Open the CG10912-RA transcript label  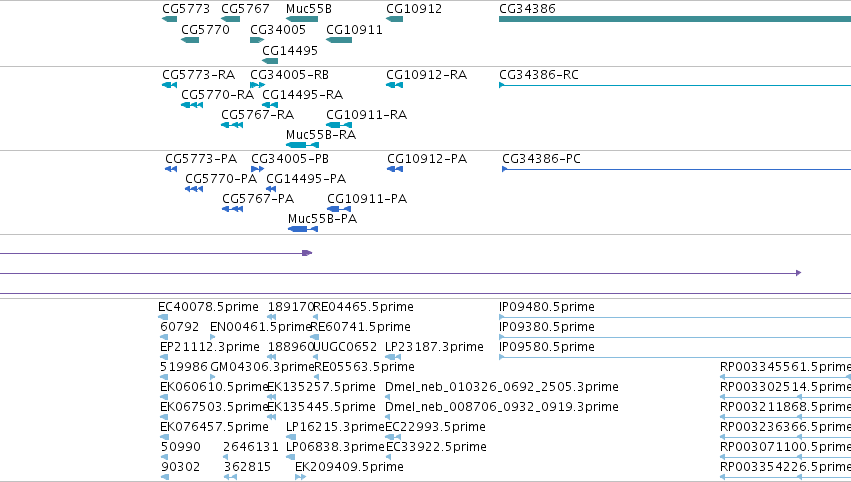pos(427,74)
